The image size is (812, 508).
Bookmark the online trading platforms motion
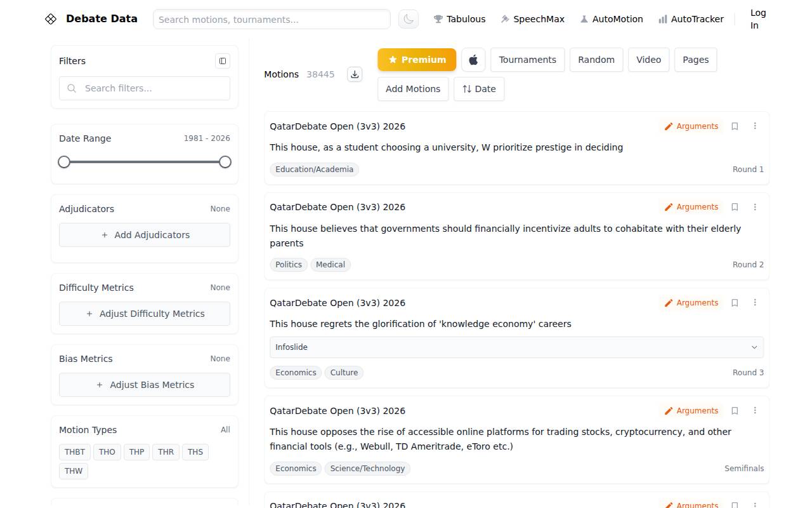coord(735,411)
